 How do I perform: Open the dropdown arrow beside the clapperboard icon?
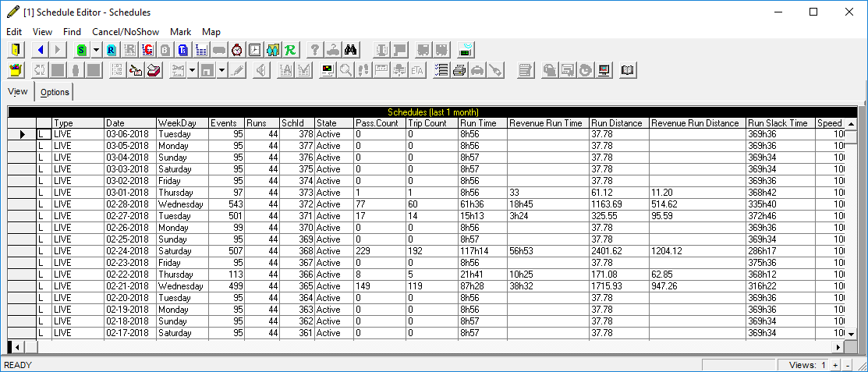192,70
